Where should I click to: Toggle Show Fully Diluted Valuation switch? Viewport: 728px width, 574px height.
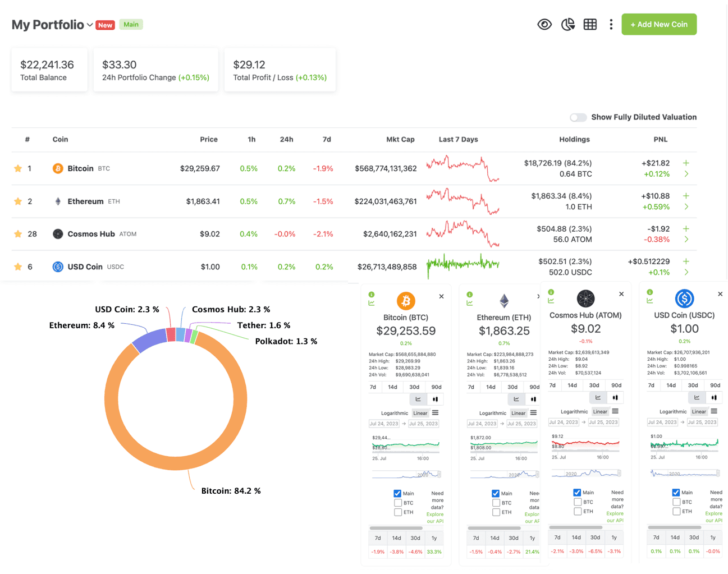click(578, 117)
